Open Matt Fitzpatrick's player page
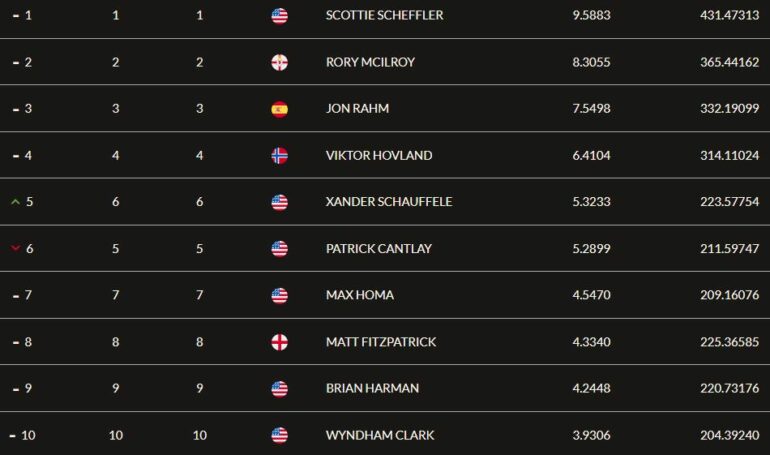 click(381, 342)
